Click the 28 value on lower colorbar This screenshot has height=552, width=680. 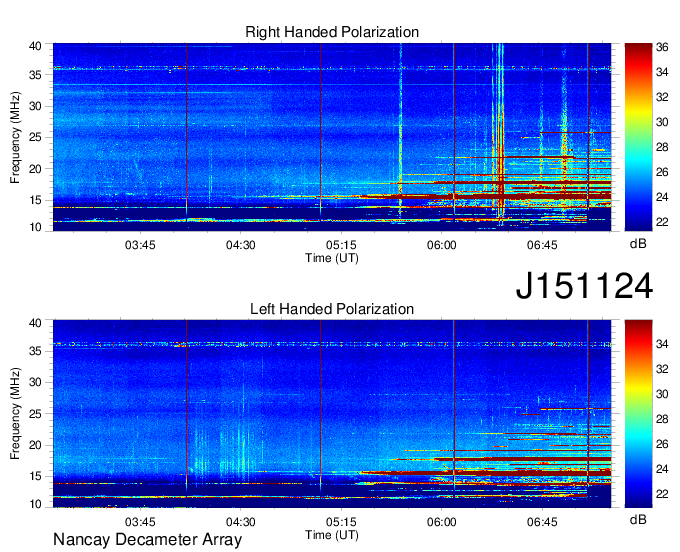[662, 419]
